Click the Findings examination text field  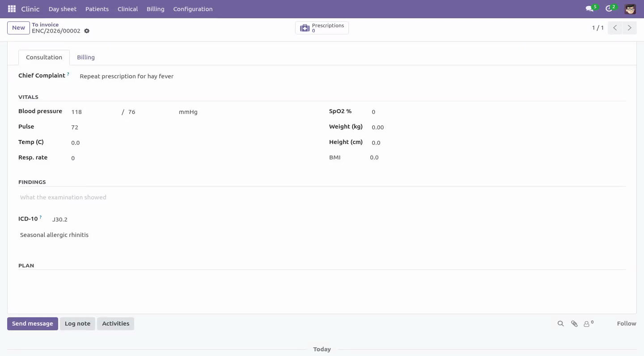(322, 197)
